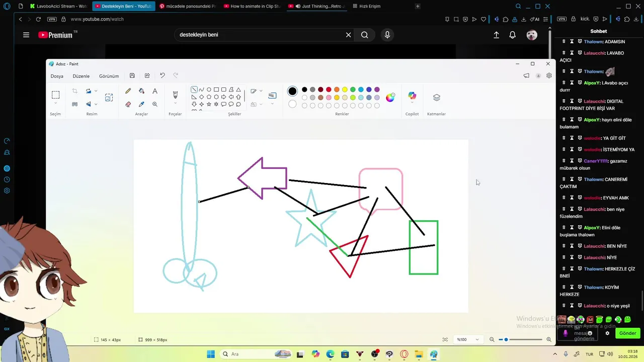The image size is (644, 362).
Task: Click the chat settings gear in Kick
Action: tap(607, 333)
